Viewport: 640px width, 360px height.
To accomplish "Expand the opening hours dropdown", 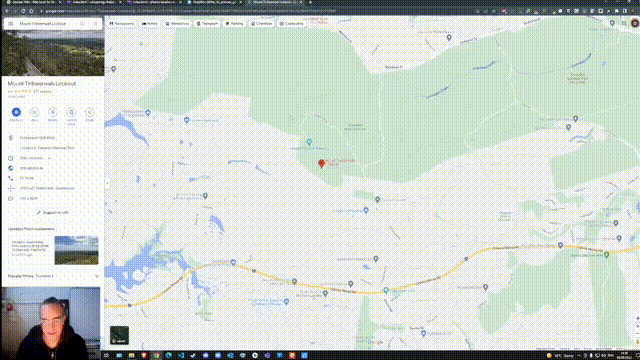I will [49, 158].
